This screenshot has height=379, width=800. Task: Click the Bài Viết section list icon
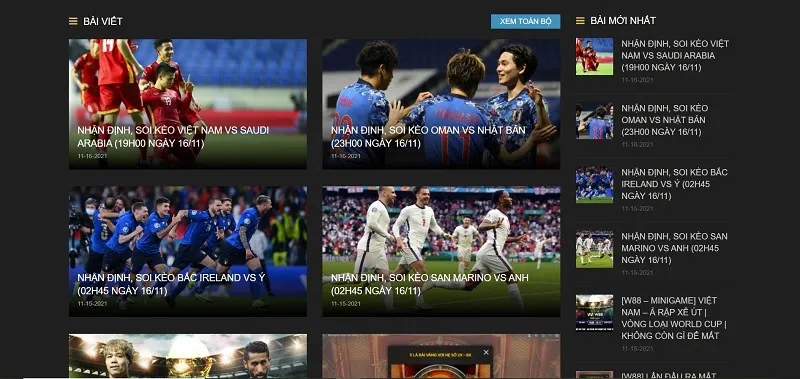(73, 21)
